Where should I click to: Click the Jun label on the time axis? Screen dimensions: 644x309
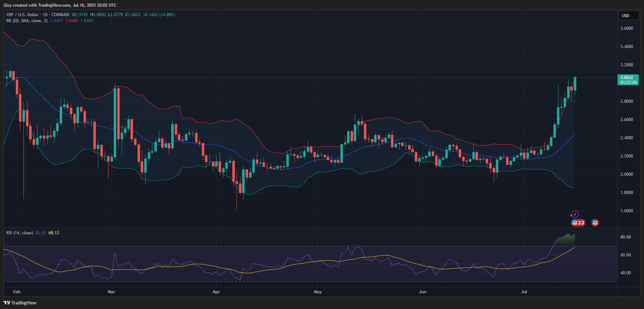click(x=423, y=292)
